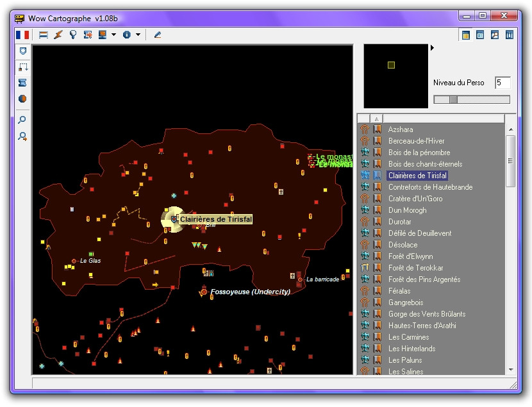Viewport: 532px width, 407px height.
Task: Open dropdown arrow beside the monitor icon
Action: click(x=113, y=35)
